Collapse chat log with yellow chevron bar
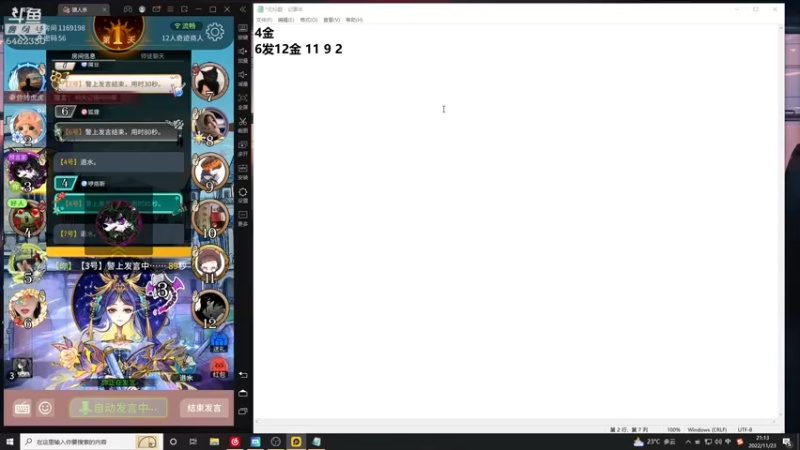This screenshot has width=800, height=450. click(118, 252)
